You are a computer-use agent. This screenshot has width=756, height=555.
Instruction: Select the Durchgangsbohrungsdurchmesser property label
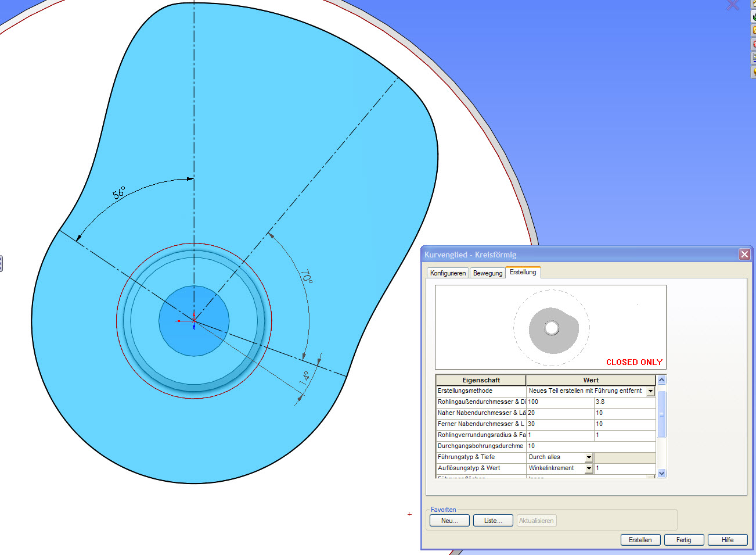[481, 446]
